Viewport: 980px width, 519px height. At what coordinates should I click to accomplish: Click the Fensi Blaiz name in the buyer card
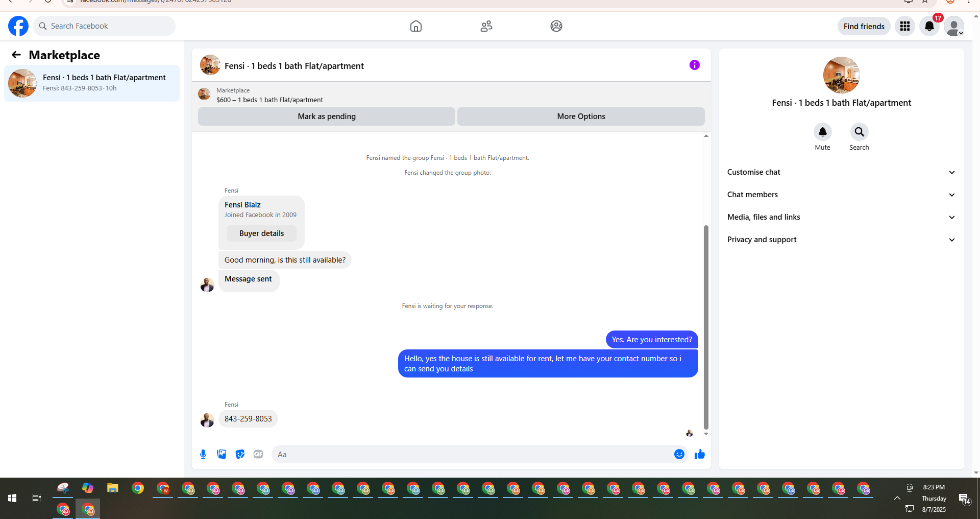coord(242,205)
